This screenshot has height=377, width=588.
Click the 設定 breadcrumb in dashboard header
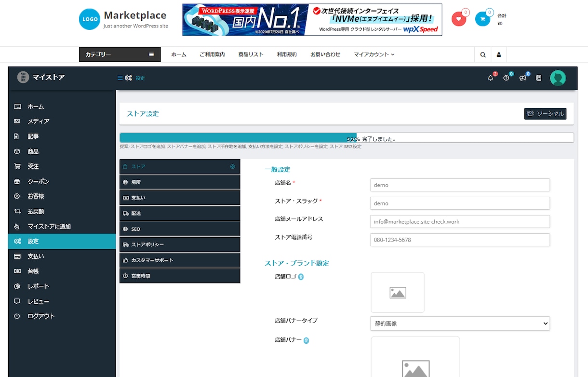pos(140,78)
